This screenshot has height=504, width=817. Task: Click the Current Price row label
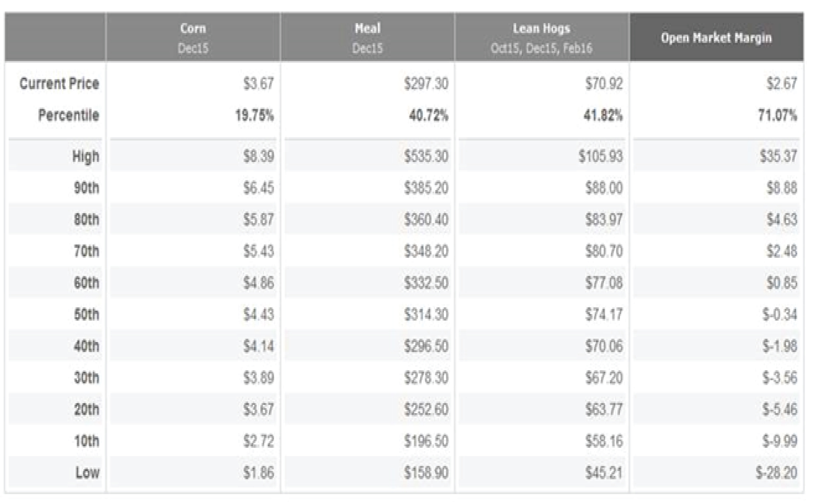tap(59, 84)
